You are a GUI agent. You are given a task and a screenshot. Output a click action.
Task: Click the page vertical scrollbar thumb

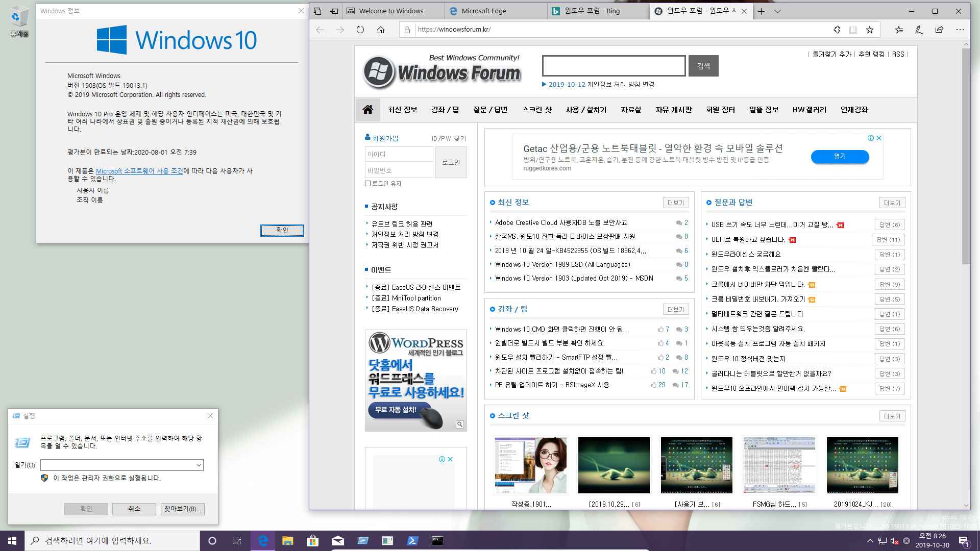tap(966, 156)
